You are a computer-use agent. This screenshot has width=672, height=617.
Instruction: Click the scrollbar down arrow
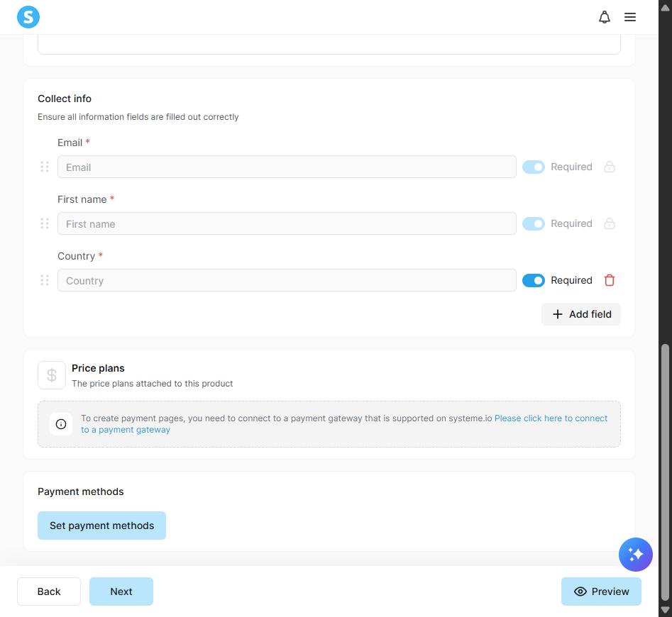pos(665,610)
